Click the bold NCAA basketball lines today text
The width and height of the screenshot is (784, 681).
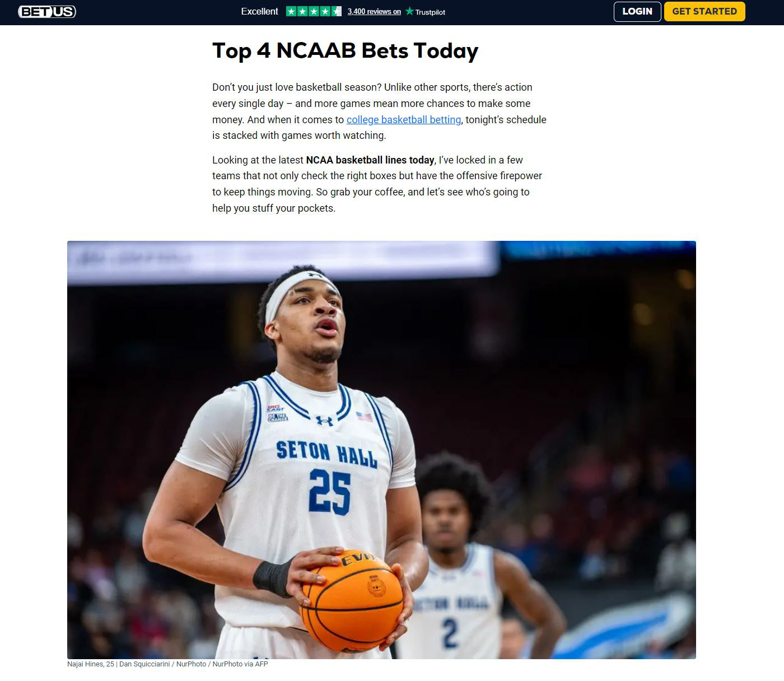[x=370, y=160]
